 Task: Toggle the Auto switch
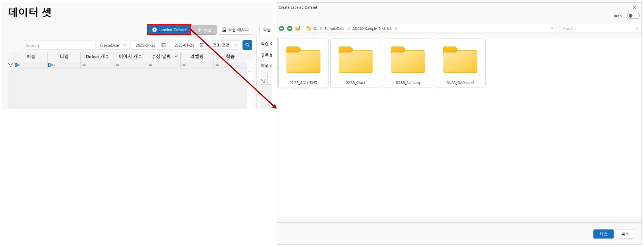tap(633, 16)
